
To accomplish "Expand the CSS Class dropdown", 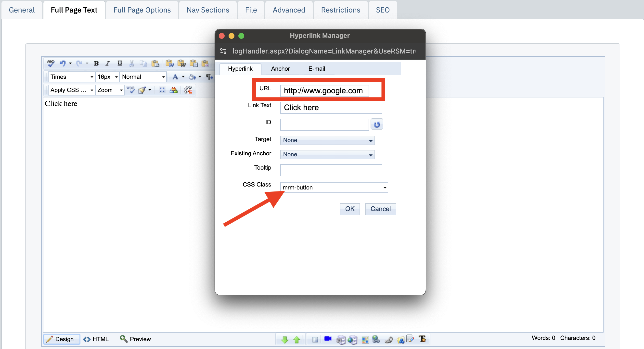I will [x=384, y=188].
